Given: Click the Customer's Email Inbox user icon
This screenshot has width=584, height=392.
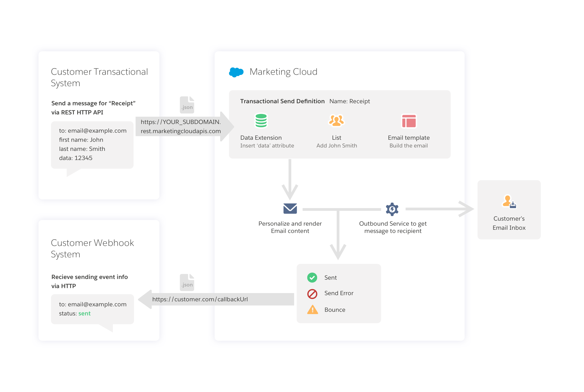Looking at the screenshot, I should 509,201.
